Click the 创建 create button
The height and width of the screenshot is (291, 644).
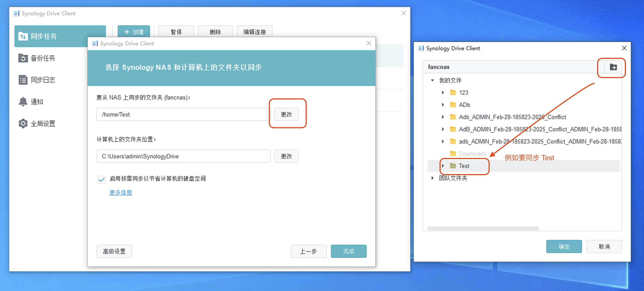tap(134, 32)
